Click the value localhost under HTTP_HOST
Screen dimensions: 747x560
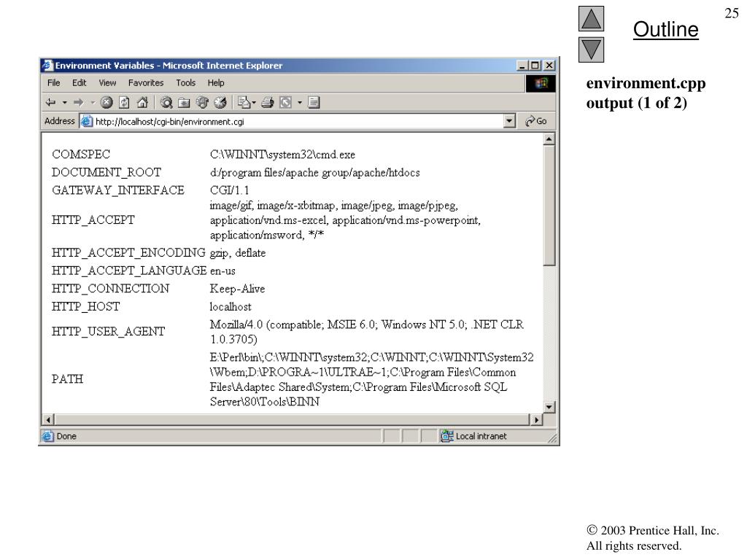[x=231, y=307]
